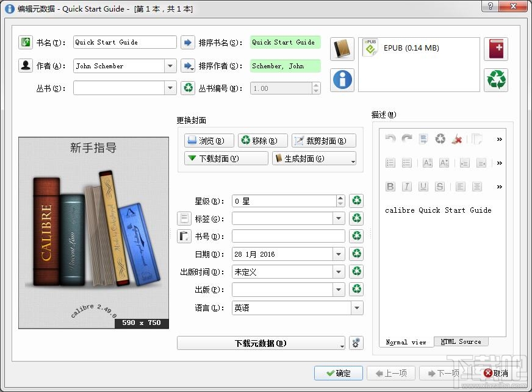Screen dimensions: 532x392
Task: Expand third description toolbar overflow chevron
Action: [x=499, y=187]
